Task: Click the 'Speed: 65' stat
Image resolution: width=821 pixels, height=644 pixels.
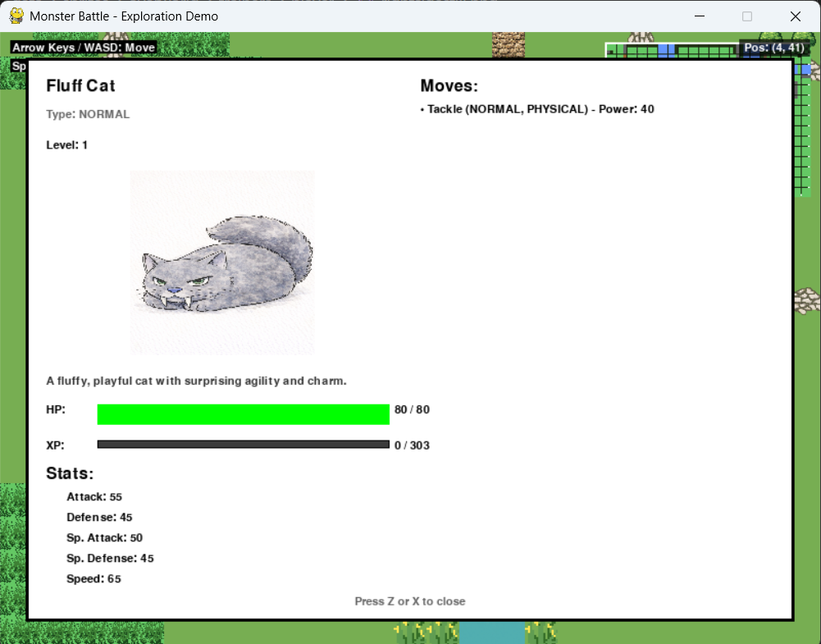Action: coord(94,578)
